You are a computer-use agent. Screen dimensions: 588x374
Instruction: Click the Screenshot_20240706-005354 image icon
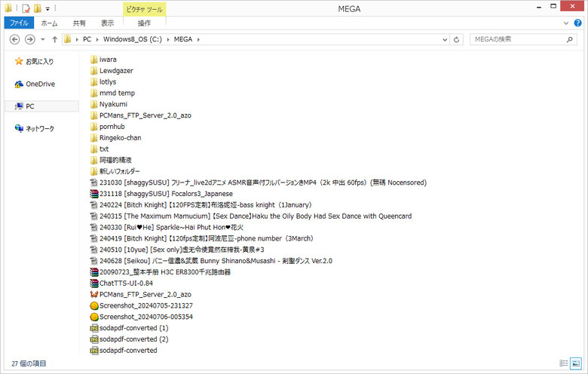click(x=94, y=317)
